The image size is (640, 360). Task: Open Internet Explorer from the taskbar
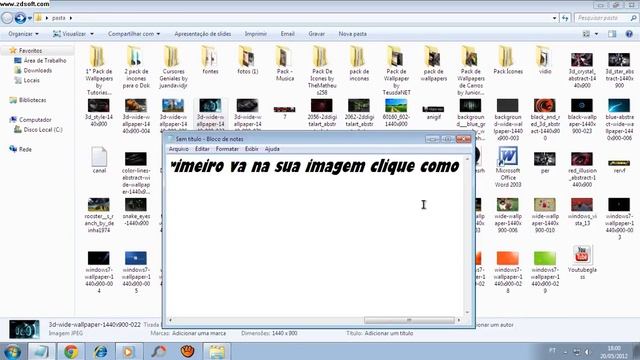coord(100,351)
